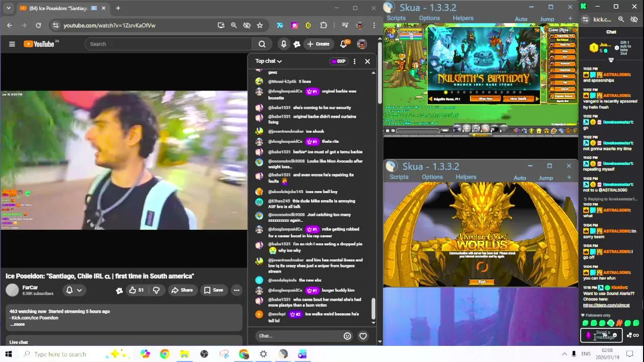
Task: Open Options menu in top Skua window
Action: coord(429,18)
